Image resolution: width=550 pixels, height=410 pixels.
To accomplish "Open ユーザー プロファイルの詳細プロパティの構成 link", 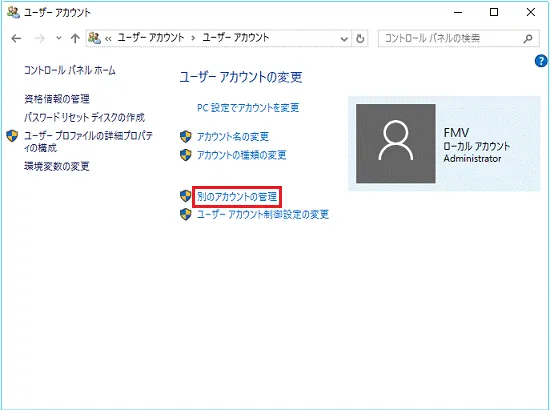I will click(88, 142).
